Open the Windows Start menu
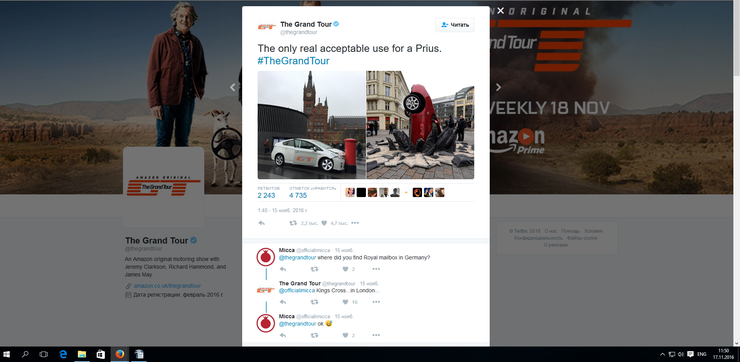The image size is (740, 362). click(x=7, y=354)
